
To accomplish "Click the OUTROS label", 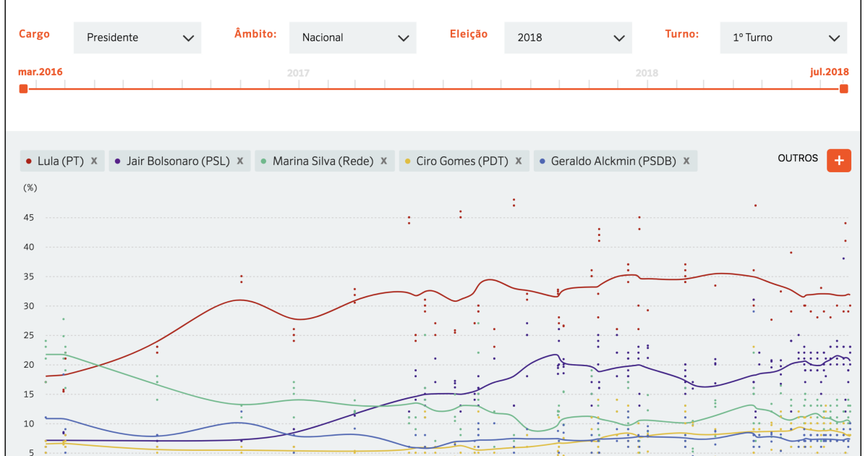I will click(798, 158).
